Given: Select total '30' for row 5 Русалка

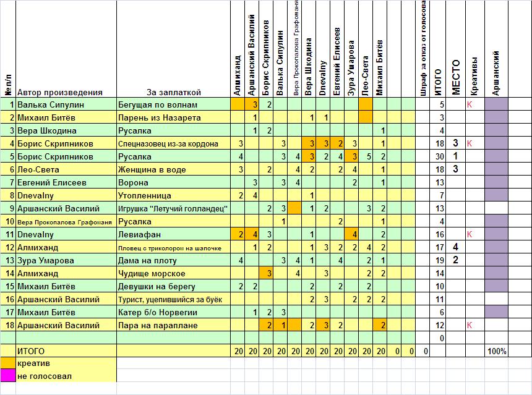Looking at the screenshot, I should (438, 156).
